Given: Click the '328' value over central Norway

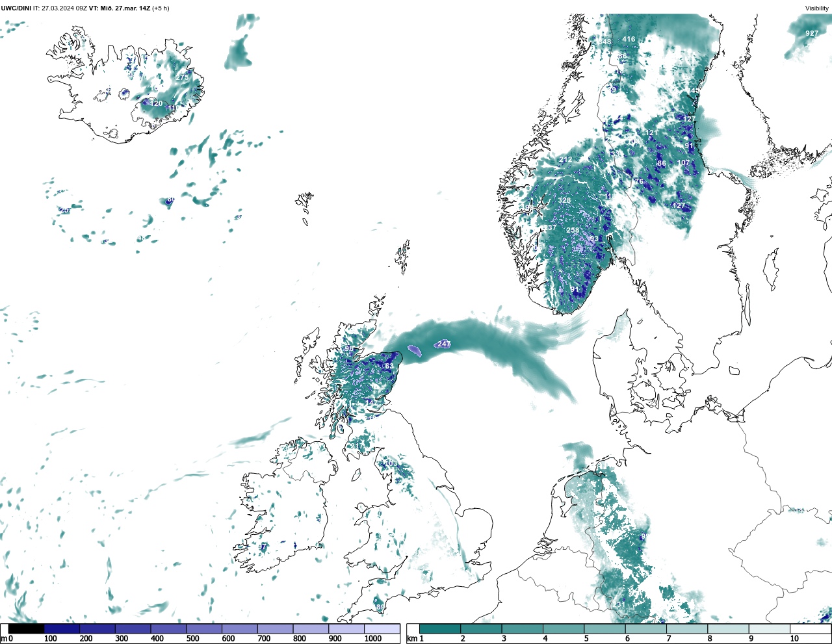Looking at the screenshot, I should 564,200.
